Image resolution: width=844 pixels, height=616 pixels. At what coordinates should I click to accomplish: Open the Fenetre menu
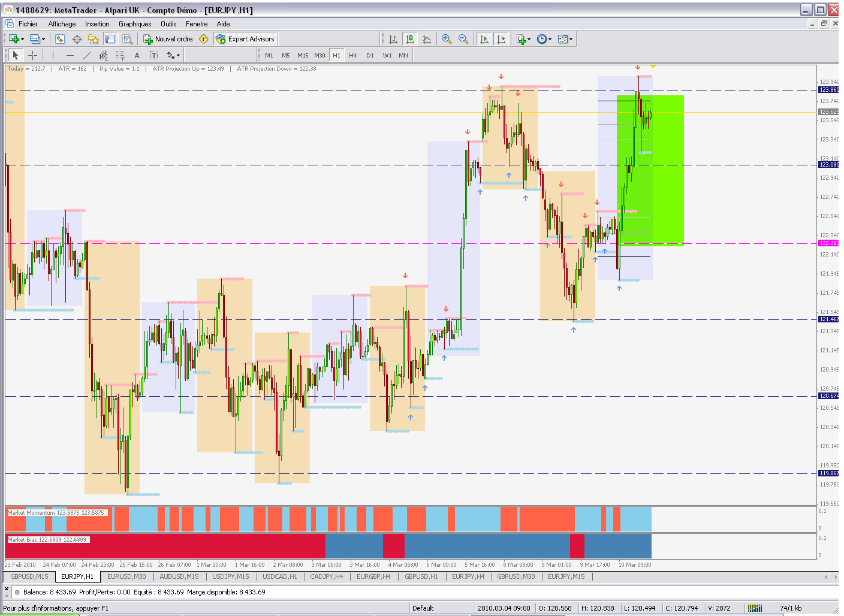point(197,24)
